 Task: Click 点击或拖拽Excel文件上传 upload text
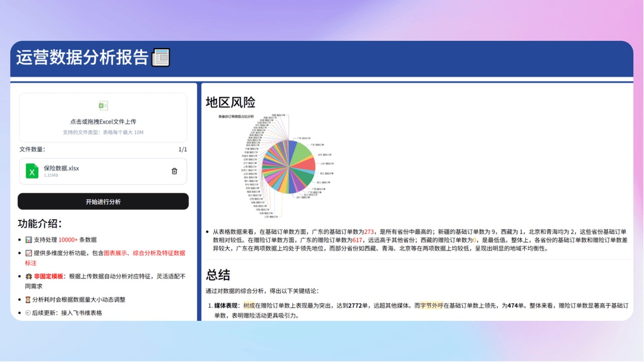pos(103,122)
